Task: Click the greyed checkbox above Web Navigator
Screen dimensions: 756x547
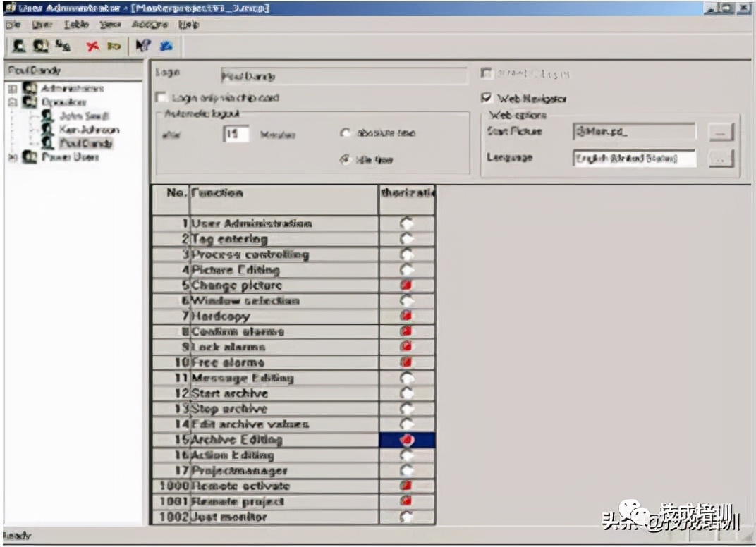Action: (486, 73)
